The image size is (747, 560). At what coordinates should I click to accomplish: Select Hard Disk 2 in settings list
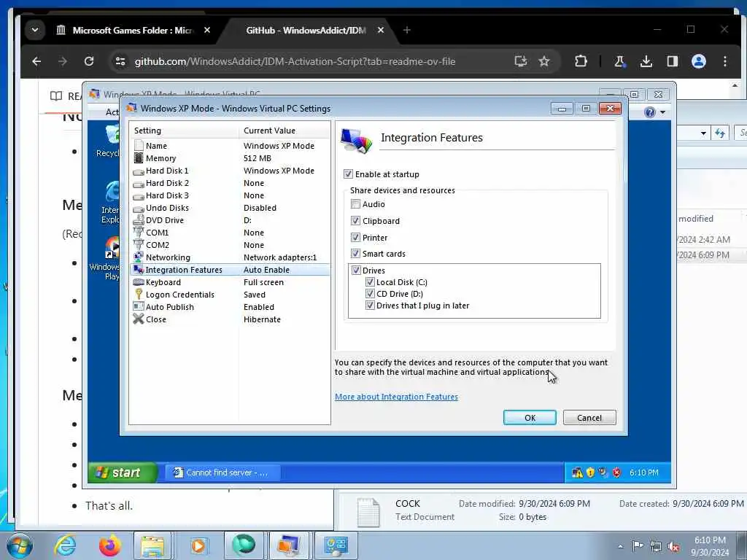230,183
